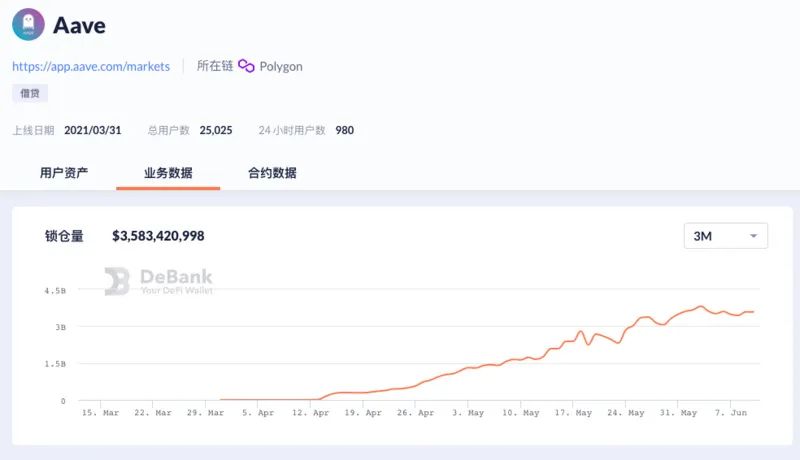The width and height of the screenshot is (800, 460).
Task: Click the Aave title text
Action: [79, 25]
